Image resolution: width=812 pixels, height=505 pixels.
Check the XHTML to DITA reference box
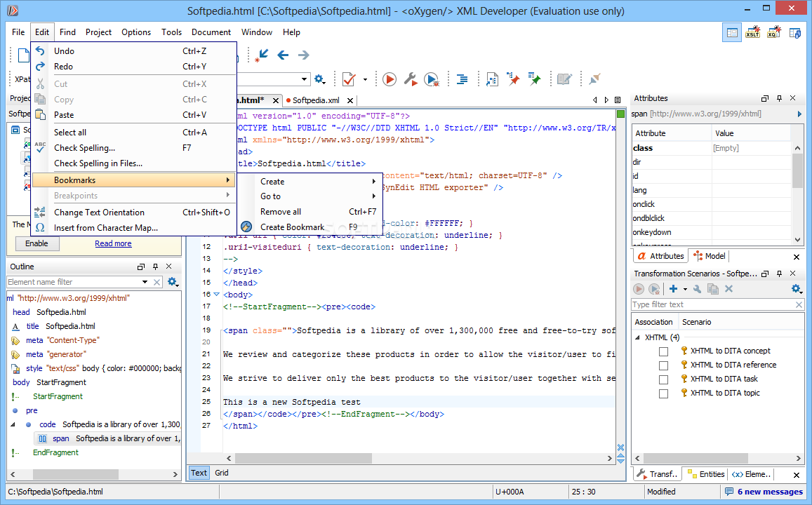pyautogui.click(x=663, y=365)
